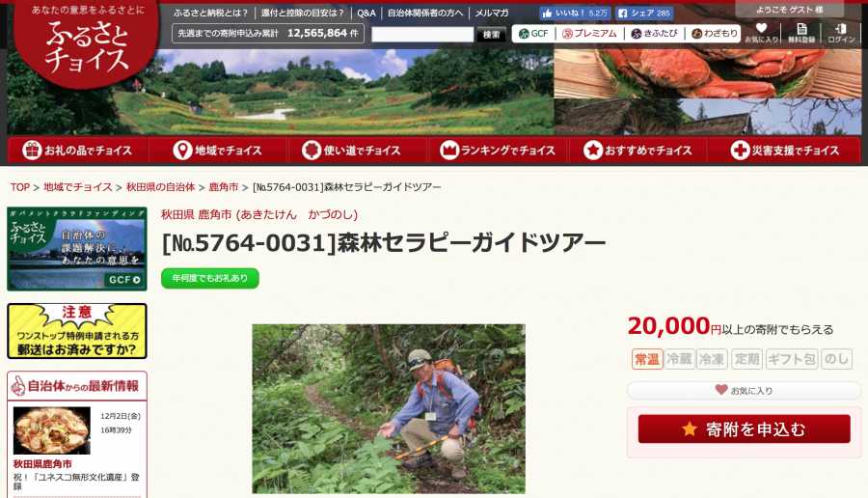The width and height of the screenshot is (868, 498).
Task: Click おすすめでチョイス star menu
Action: coord(637,151)
